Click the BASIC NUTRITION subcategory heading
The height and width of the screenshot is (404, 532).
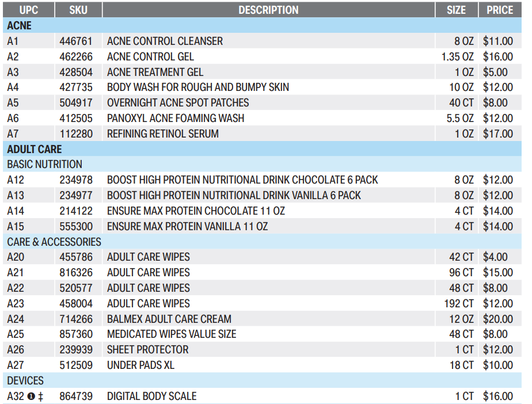coord(45,165)
